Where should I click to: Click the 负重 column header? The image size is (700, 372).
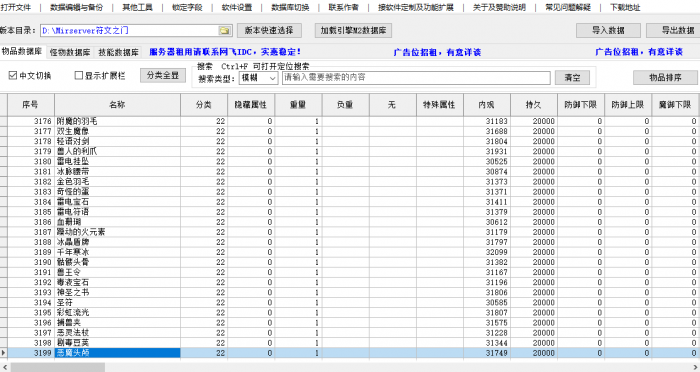pyautogui.click(x=346, y=104)
